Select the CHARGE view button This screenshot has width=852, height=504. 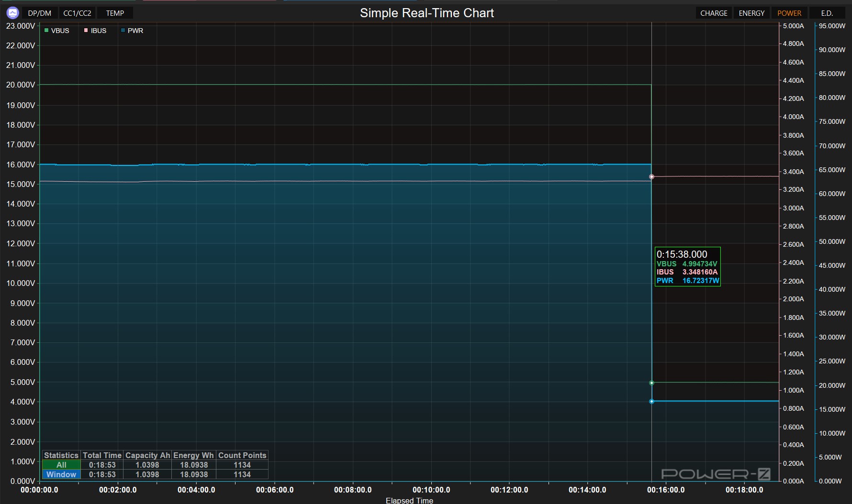coord(714,13)
